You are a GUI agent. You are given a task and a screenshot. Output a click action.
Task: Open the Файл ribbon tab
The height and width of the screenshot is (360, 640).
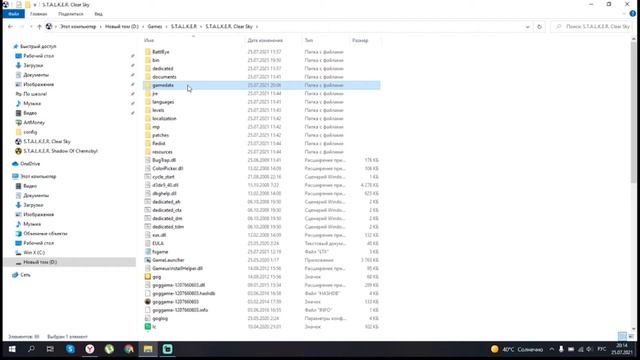13,14
